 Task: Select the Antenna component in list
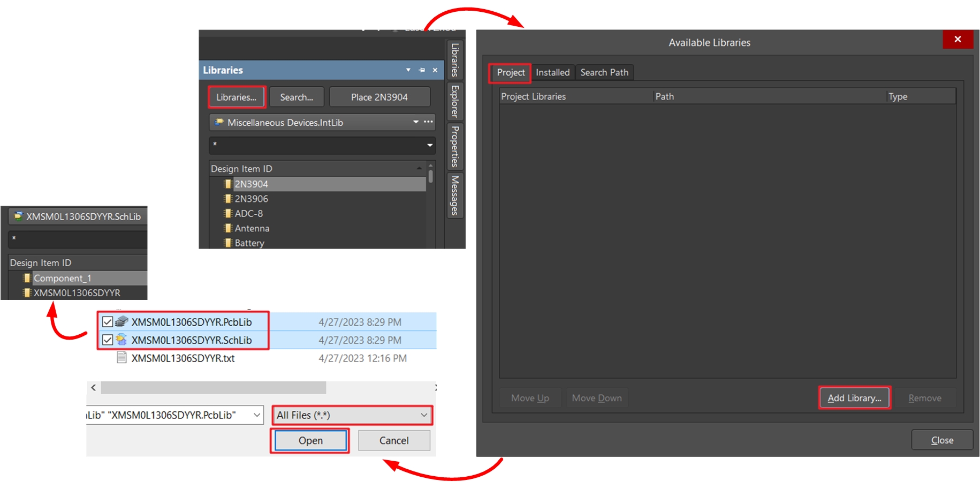(x=252, y=228)
